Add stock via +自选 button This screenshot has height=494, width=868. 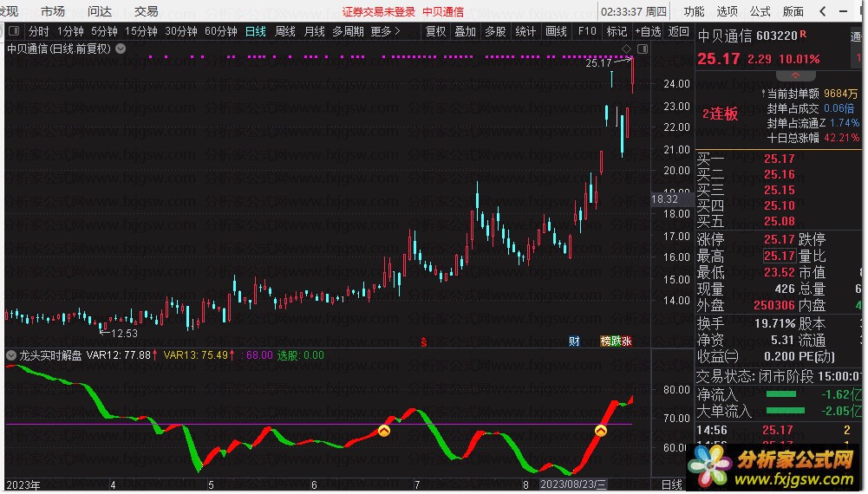coord(648,31)
